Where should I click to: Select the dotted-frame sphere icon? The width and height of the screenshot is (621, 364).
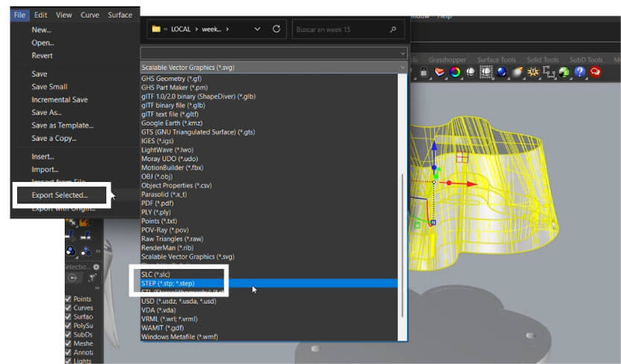(486, 72)
